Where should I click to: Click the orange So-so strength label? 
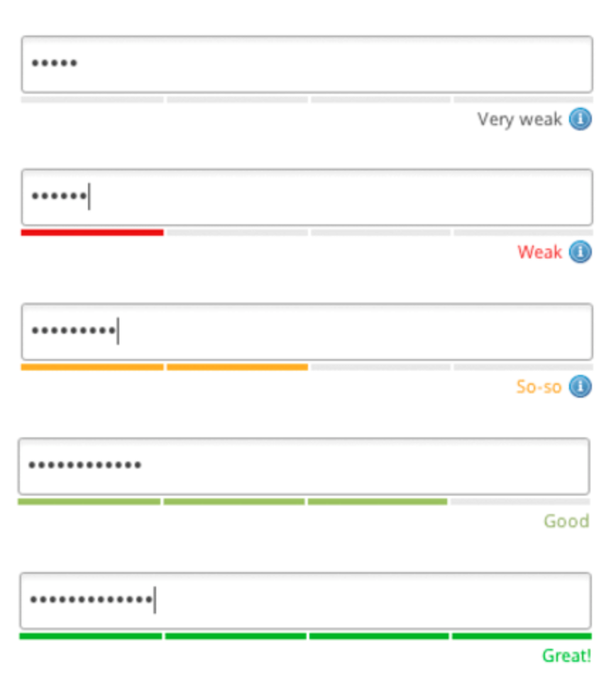[x=539, y=387]
